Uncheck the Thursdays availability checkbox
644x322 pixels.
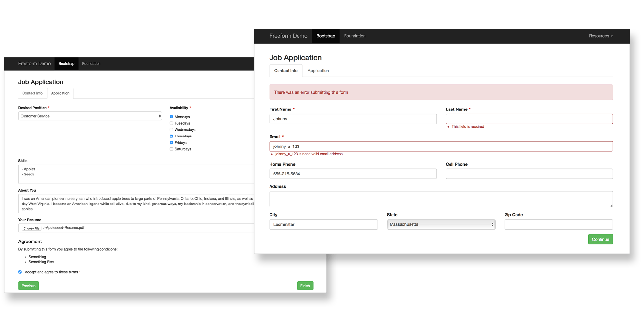(x=171, y=136)
